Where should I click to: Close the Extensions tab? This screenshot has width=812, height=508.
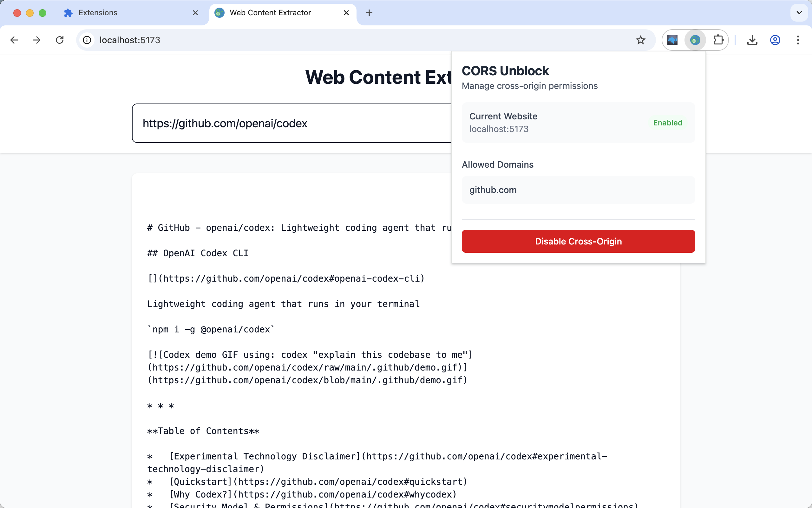[195, 13]
